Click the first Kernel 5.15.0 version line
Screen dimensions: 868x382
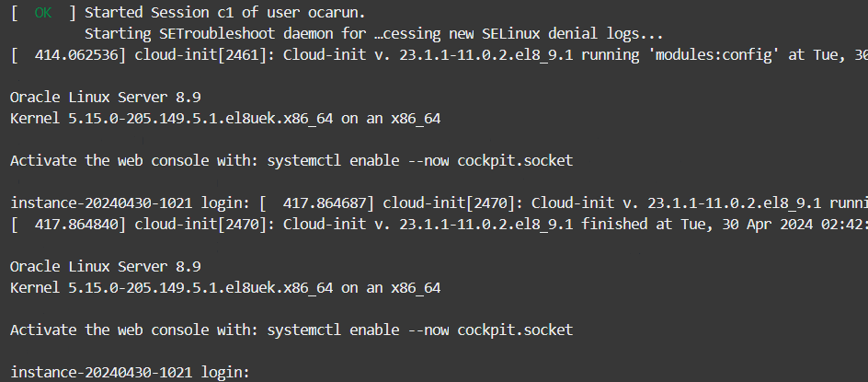coord(224,118)
